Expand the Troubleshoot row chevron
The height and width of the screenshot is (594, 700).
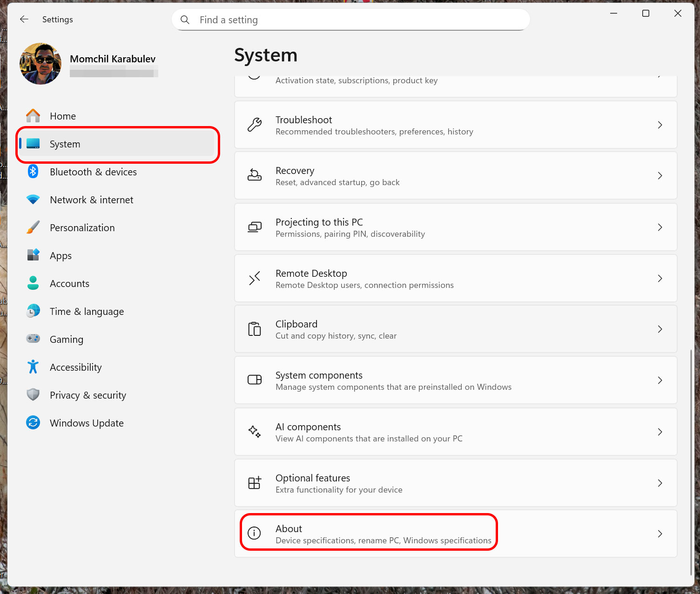pyautogui.click(x=660, y=125)
